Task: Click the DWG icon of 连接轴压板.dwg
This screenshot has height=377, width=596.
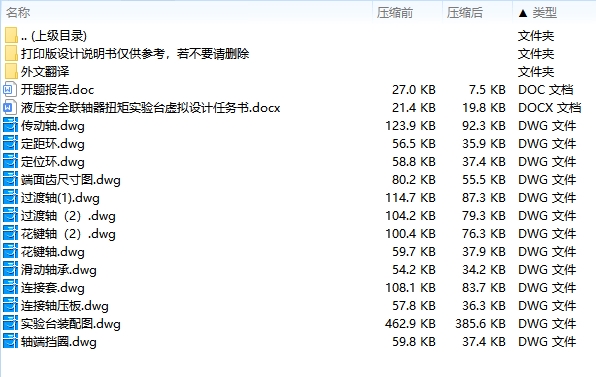Action: [x=10, y=306]
